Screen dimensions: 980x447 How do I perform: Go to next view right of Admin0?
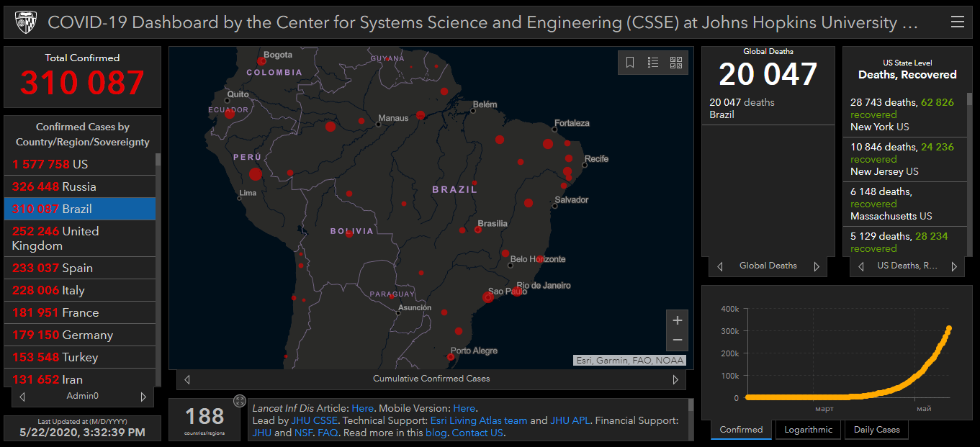tap(143, 397)
